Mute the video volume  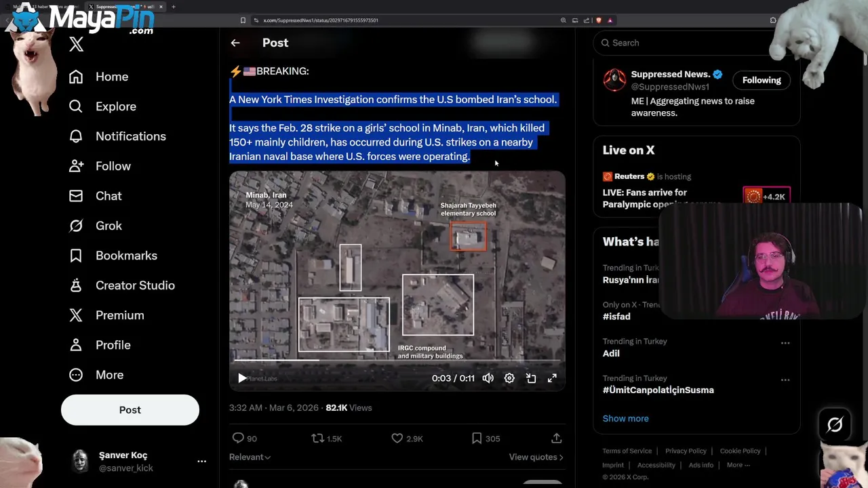pyautogui.click(x=488, y=378)
